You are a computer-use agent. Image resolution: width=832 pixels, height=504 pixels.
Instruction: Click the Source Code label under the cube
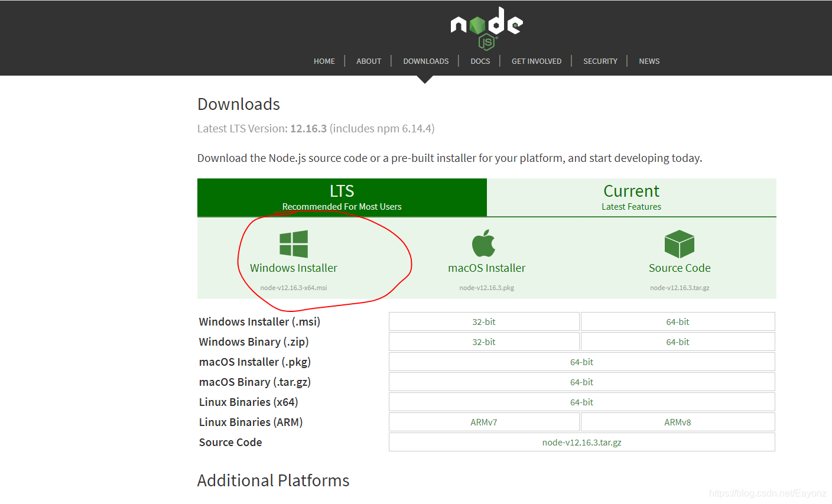coord(680,268)
